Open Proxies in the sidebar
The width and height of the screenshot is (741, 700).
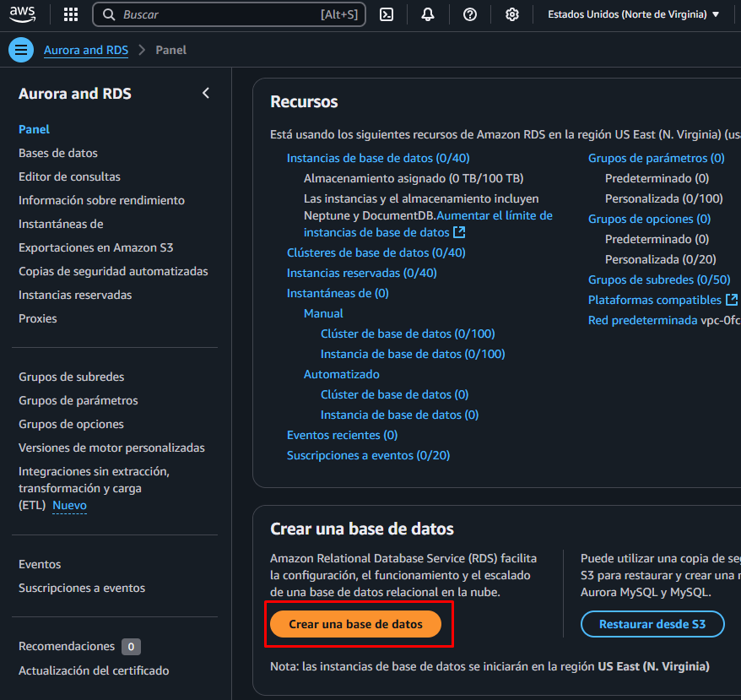(x=38, y=318)
